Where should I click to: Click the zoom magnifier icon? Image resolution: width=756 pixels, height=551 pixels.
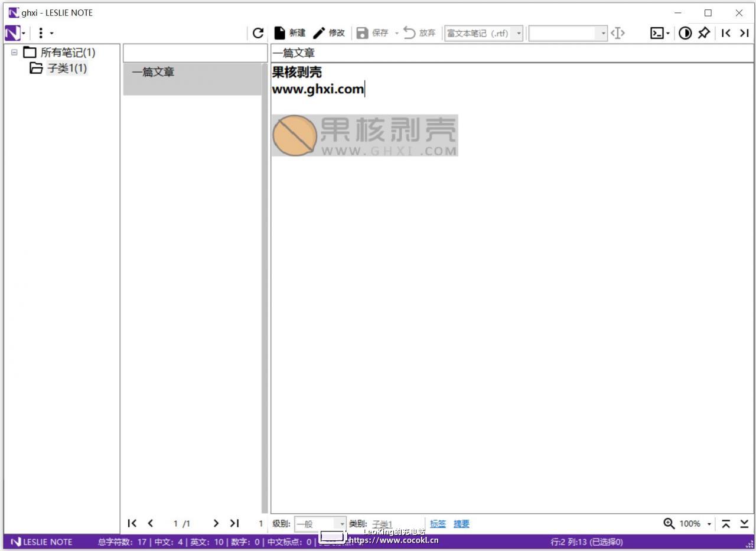click(669, 523)
